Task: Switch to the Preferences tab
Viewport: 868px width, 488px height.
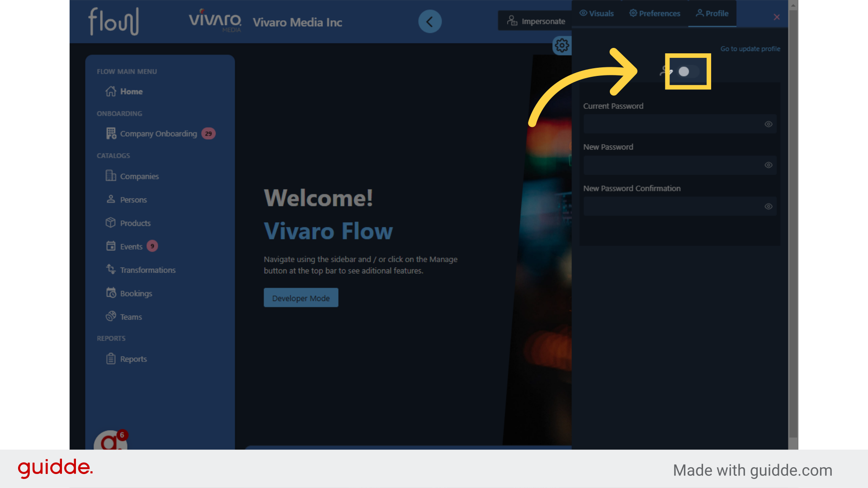Action: coord(655,14)
